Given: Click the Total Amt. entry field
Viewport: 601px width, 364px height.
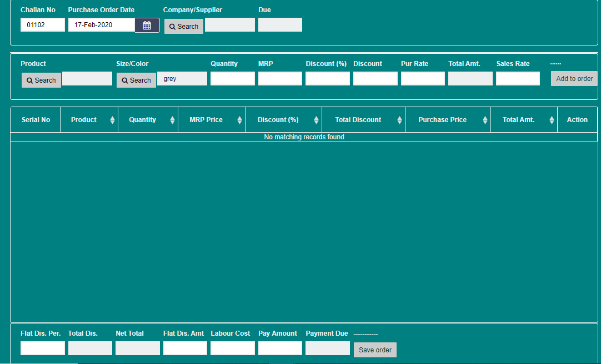Looking at the screenshot, I should 470,79.
